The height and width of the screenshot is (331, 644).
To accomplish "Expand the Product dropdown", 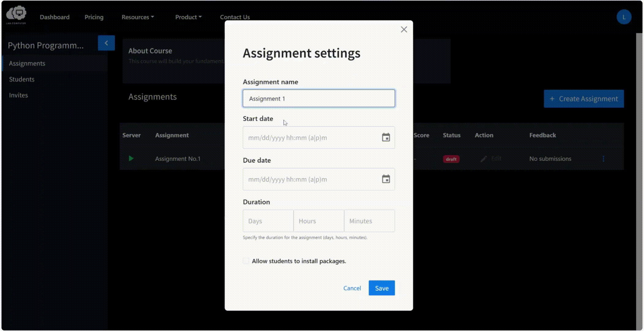I will click(188, 17).
